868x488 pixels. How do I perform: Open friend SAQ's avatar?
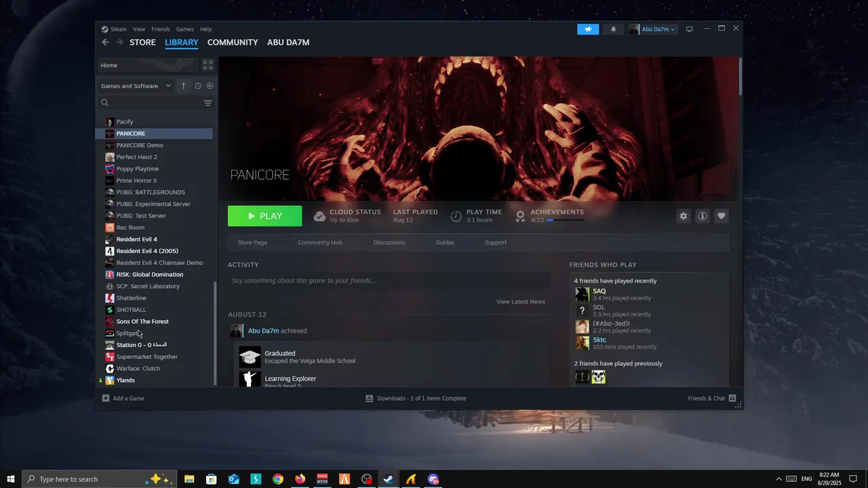click(x=582, y=294)
